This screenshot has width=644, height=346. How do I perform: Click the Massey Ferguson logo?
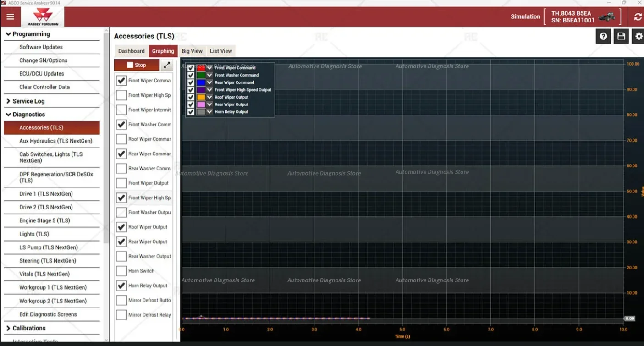click(43, 17)
